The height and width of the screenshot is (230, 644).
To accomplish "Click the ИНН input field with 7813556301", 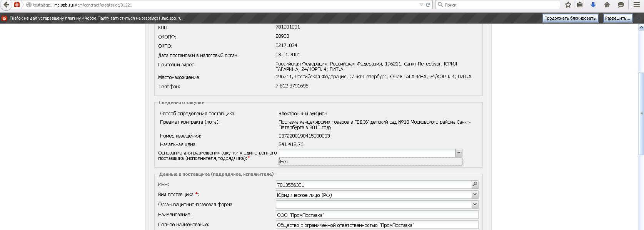I will pyautogui.click(x=374, y=185).
